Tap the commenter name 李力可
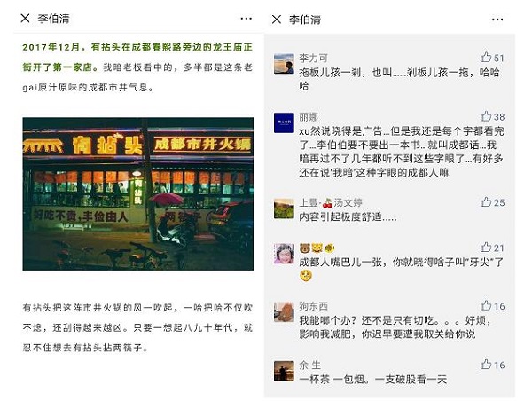Image resolution: width=532 pixels, height=401 pixels. pos(313,58)
